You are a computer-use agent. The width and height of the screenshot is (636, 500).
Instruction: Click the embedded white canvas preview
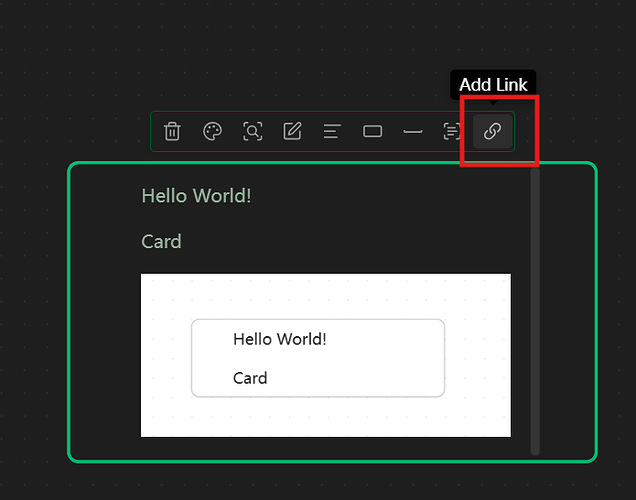(326, 355)
